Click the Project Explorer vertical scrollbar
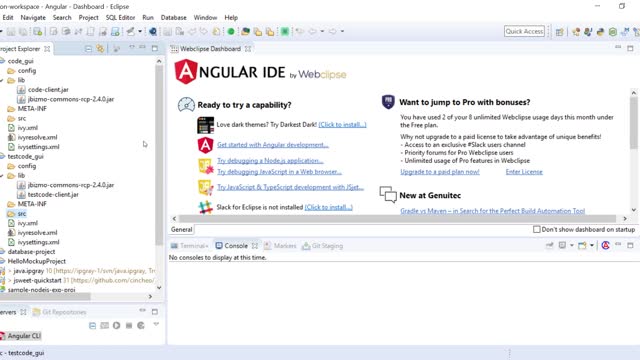 pyautogui.click(x=159, y=155)
